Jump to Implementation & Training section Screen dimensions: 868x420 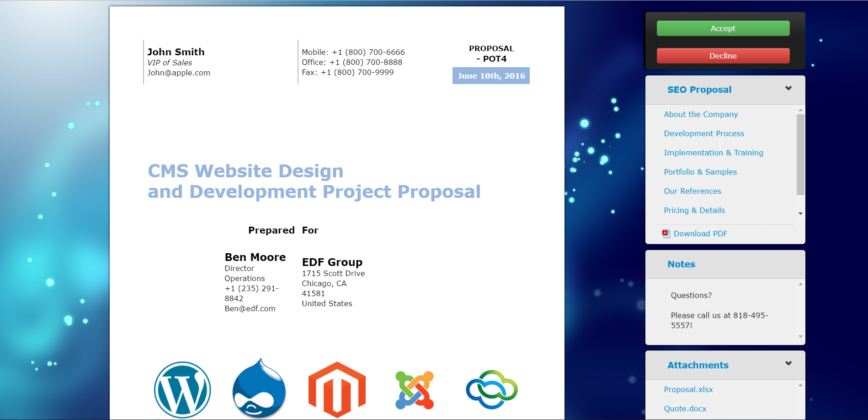(x=714, y=153)
